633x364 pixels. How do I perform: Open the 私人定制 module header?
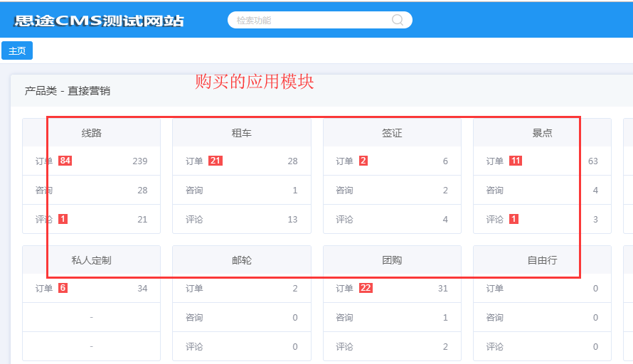pyautogui.click(x=92, y=260)
